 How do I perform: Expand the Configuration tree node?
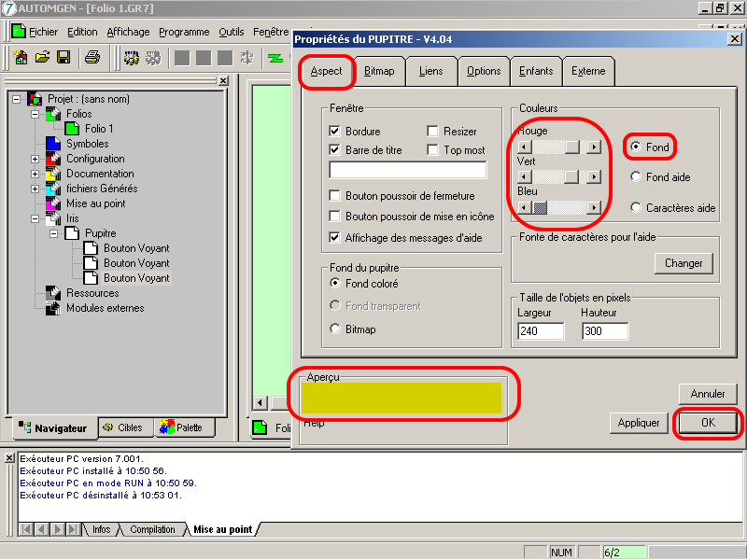pyautogui.click(x=35, y=159)
